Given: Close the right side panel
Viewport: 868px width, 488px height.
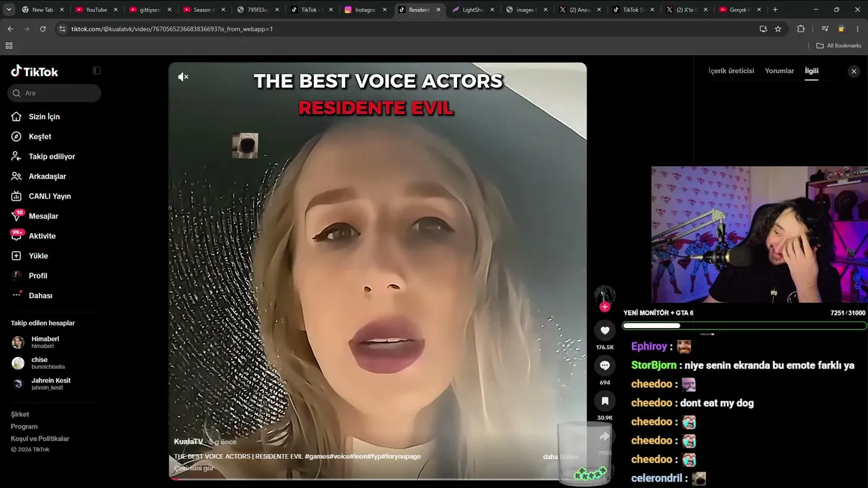Looking at the screenshot, I should click(854, 71).
